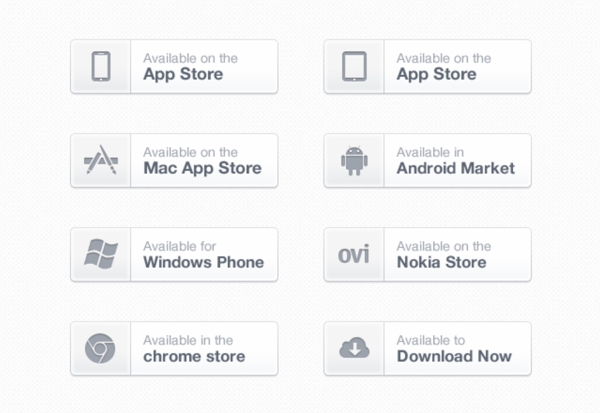Select the Nokia ovi logo icon
600x413 pixels.
click(x=354, y=254)
